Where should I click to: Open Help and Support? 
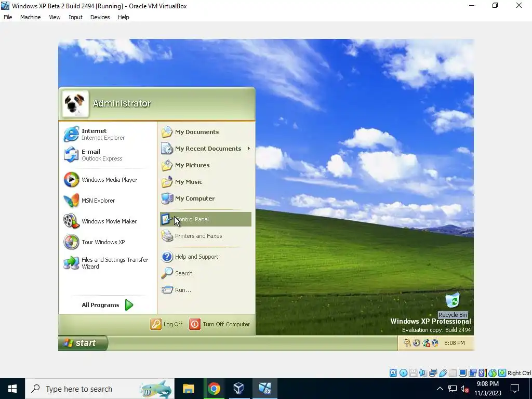tap(206, 257)
